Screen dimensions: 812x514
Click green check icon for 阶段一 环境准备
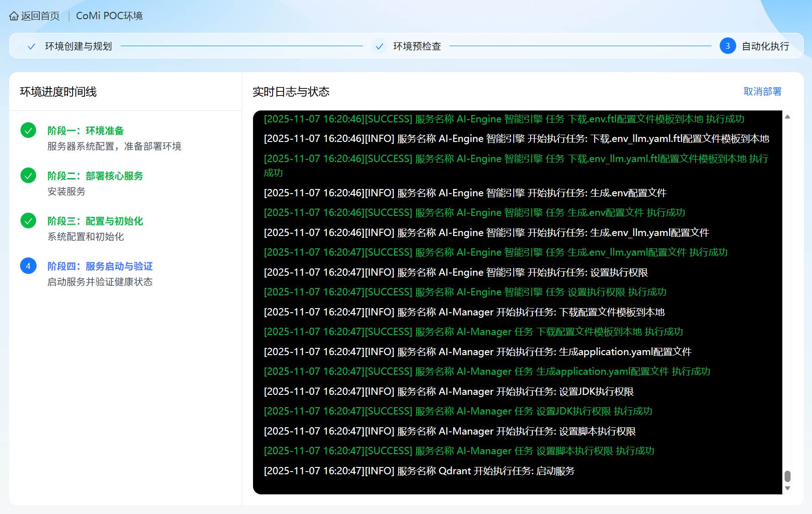(28, 131)
